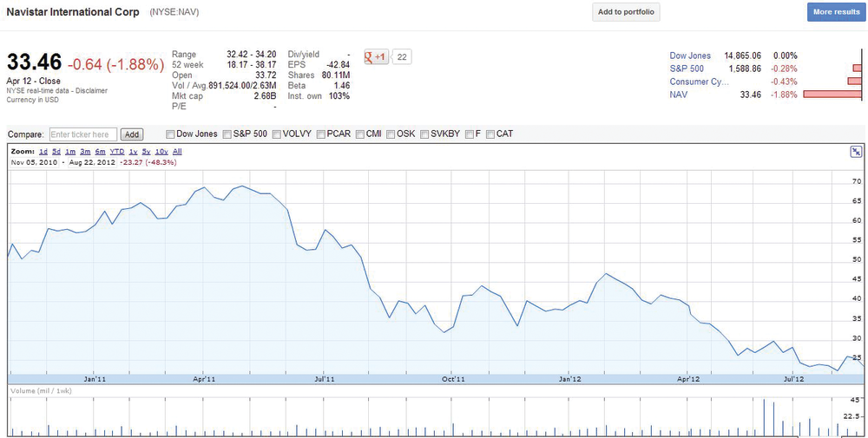
Task: Open the NAV ticker link
Action: click(678, 95)
